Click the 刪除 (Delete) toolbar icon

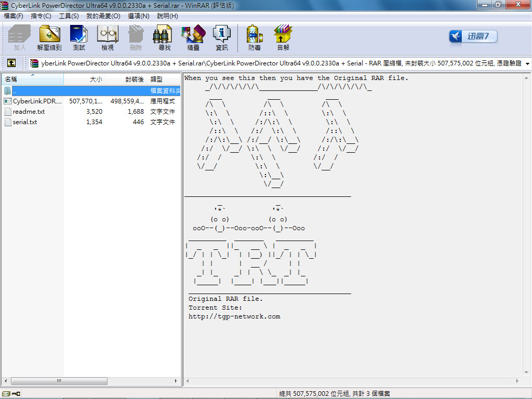click(x=136, y=37)
